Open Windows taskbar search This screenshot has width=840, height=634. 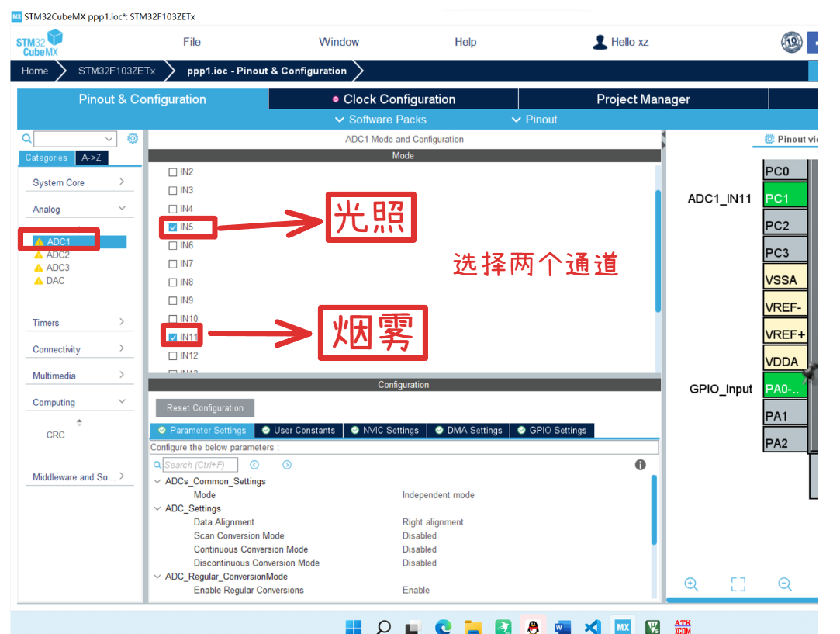384,626
